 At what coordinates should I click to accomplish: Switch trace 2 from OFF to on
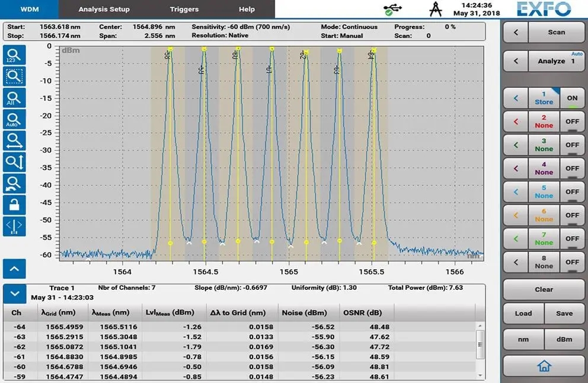(572, 122)
